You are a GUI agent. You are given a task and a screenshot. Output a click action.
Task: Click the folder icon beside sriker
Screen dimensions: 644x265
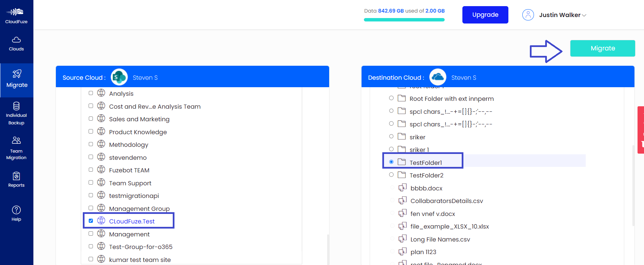402,137
